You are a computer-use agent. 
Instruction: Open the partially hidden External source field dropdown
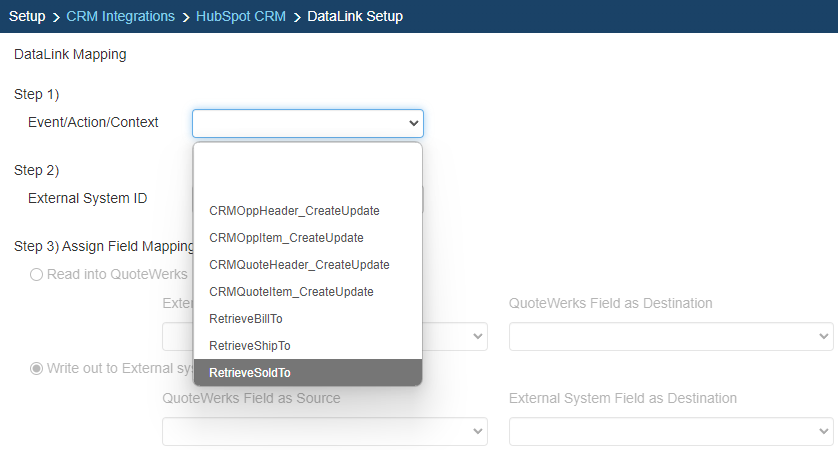(456, 337)
